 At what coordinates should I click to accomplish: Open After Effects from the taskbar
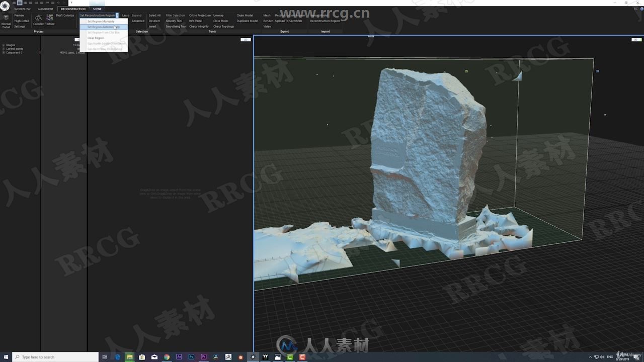pyautogui.click(x=179, y=357)
